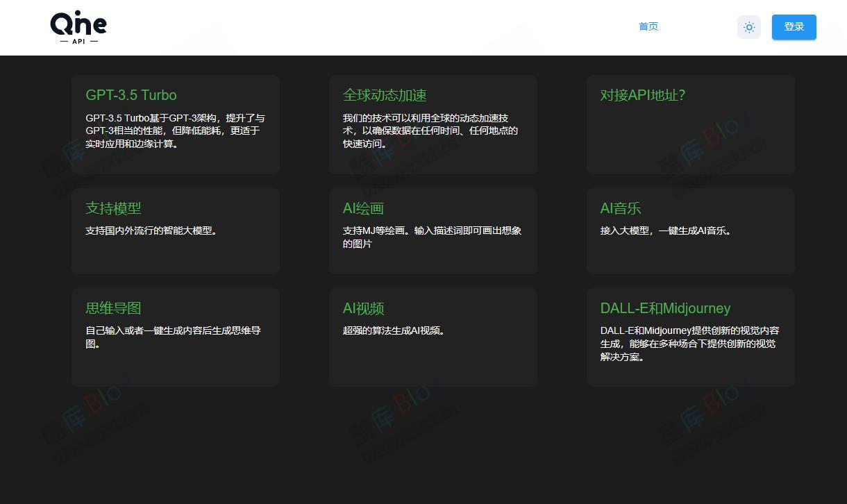Open the 思维导图 card title
The width and height of the screenshot is (847, 504).
click(x=113, y=308)
